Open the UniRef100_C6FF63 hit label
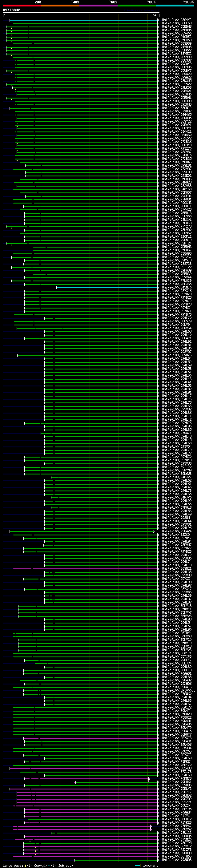 click(x=177, y=23)
